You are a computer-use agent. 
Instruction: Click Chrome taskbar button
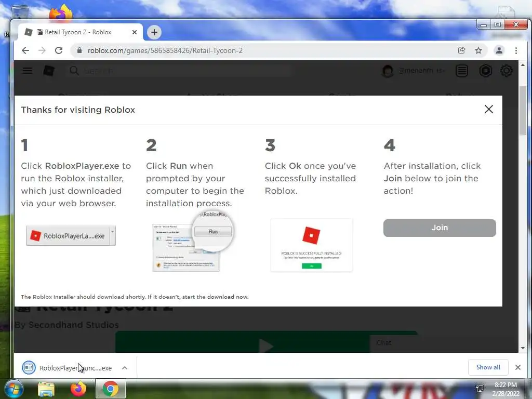[x=111, y=389]
